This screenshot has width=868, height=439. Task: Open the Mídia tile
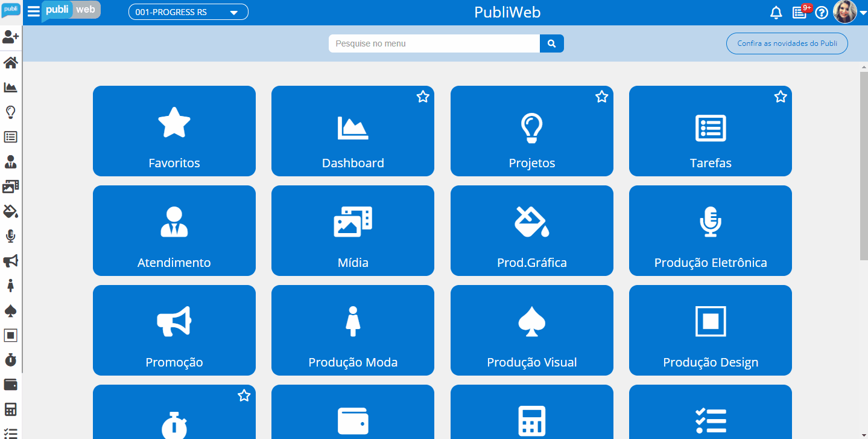coord(353,231)
